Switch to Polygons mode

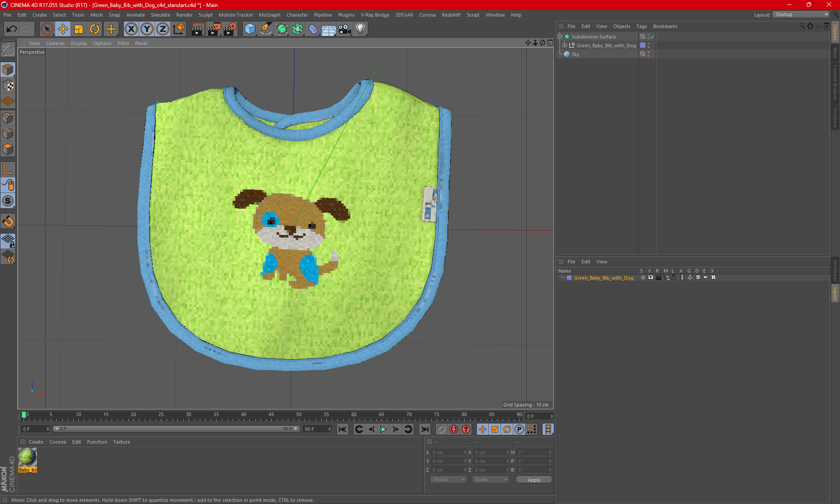click(x=8, y=149)
